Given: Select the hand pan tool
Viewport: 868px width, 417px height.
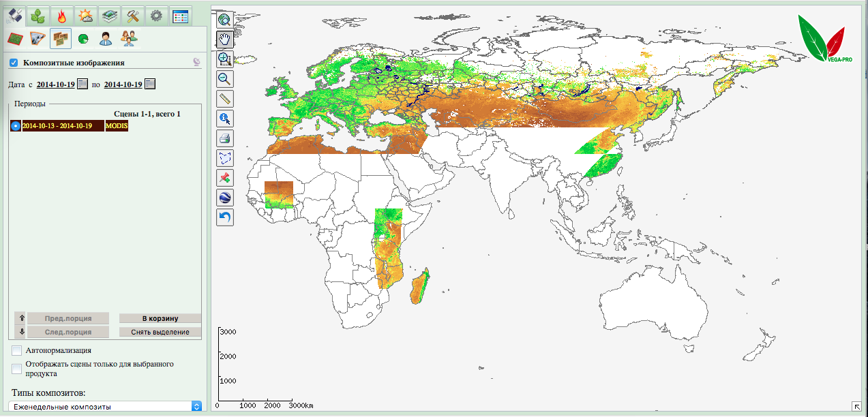Looking at the screenshot, I should [225, 40].
